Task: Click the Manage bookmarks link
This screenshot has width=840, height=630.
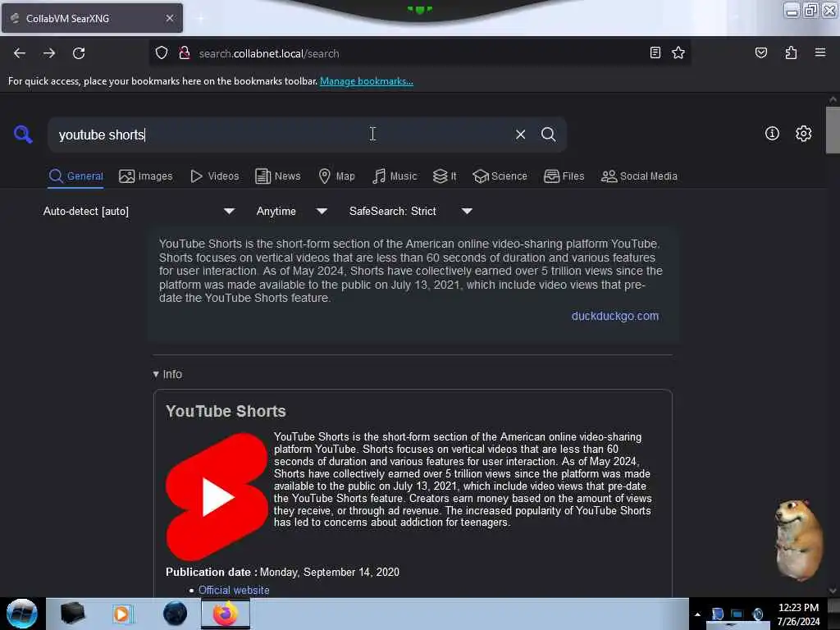Action: [x=367, y=81]
